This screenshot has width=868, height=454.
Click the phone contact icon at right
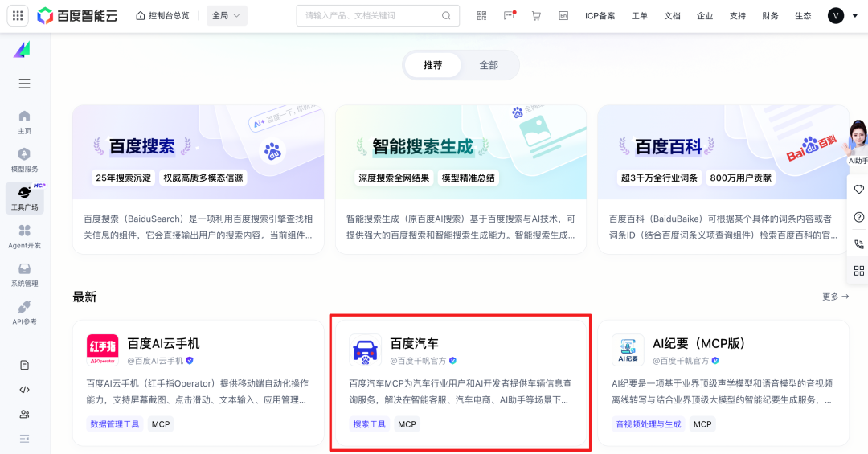(858, 243)
